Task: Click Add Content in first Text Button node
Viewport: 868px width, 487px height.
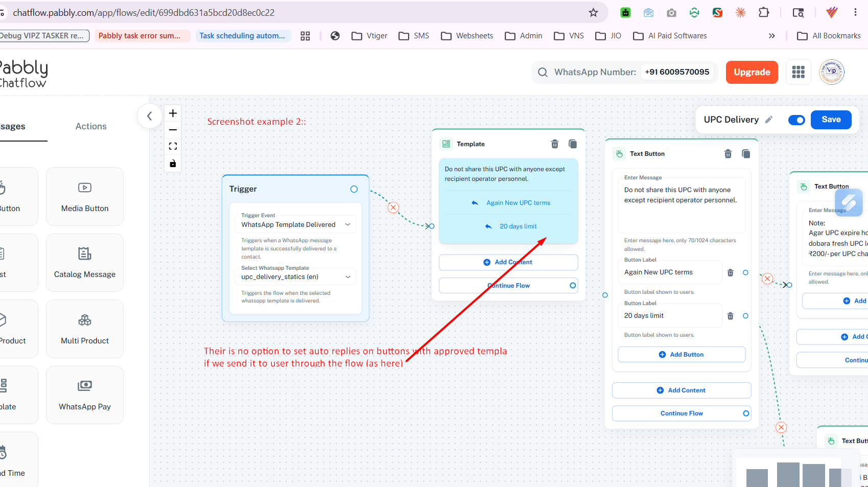Action: tap(682, 390)
